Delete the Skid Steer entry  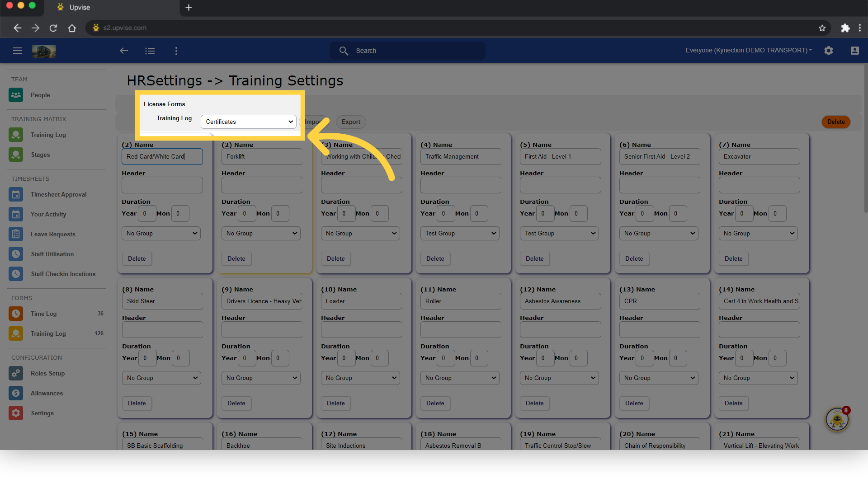point(137,403)
